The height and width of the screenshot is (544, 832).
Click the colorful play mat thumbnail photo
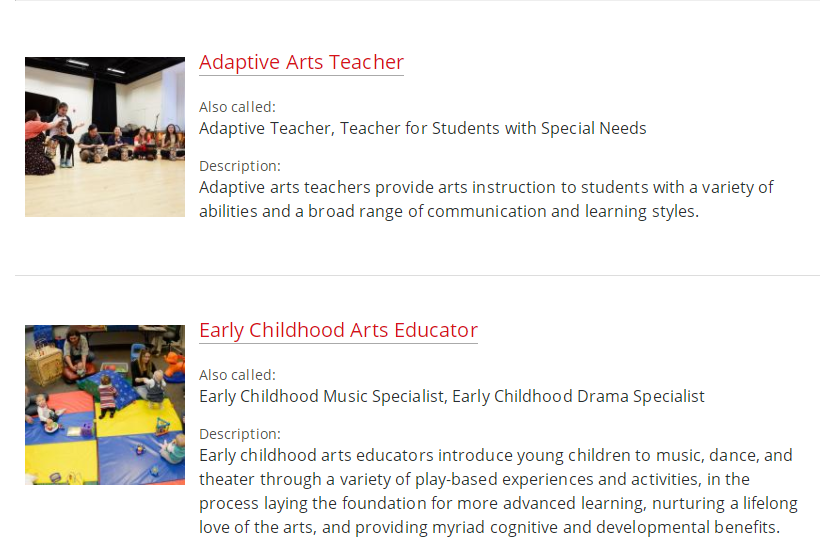[105, 405]
